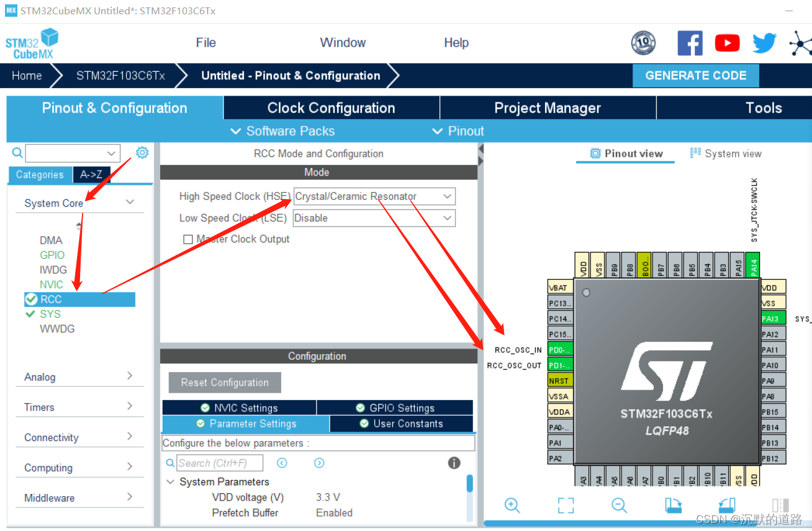Open the User Constants tab

click(402, 424)
